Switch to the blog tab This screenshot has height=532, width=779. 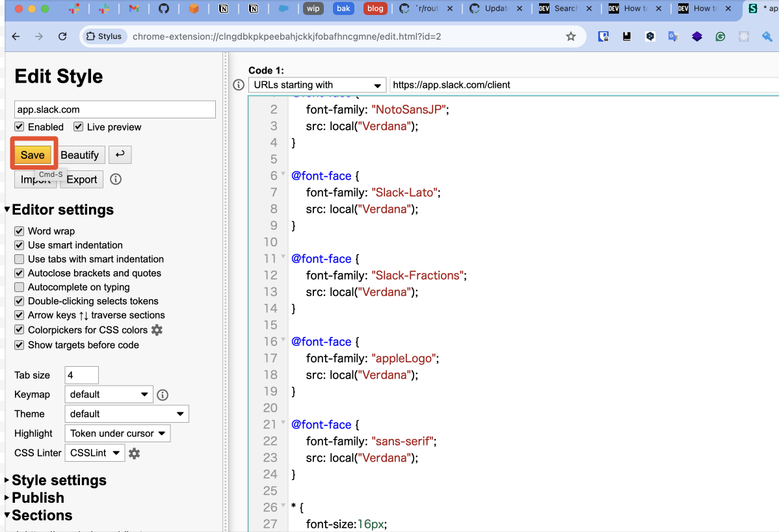[375, 9]
